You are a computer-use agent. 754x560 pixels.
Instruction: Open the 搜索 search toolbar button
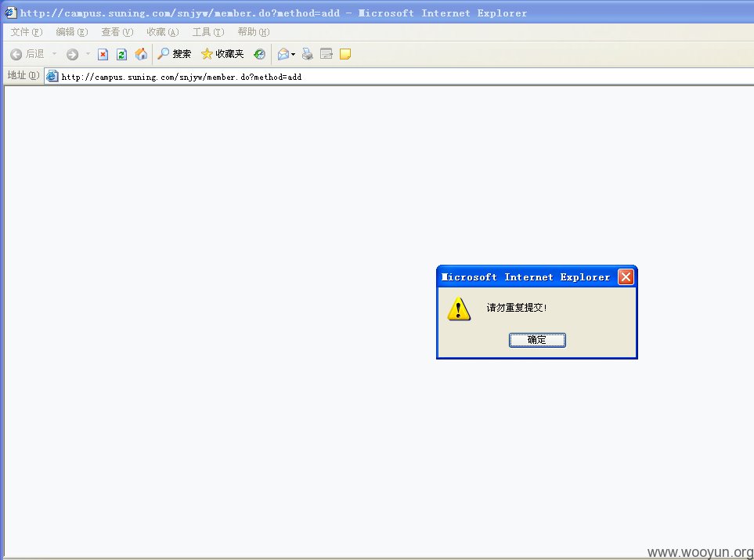point(174,54)
